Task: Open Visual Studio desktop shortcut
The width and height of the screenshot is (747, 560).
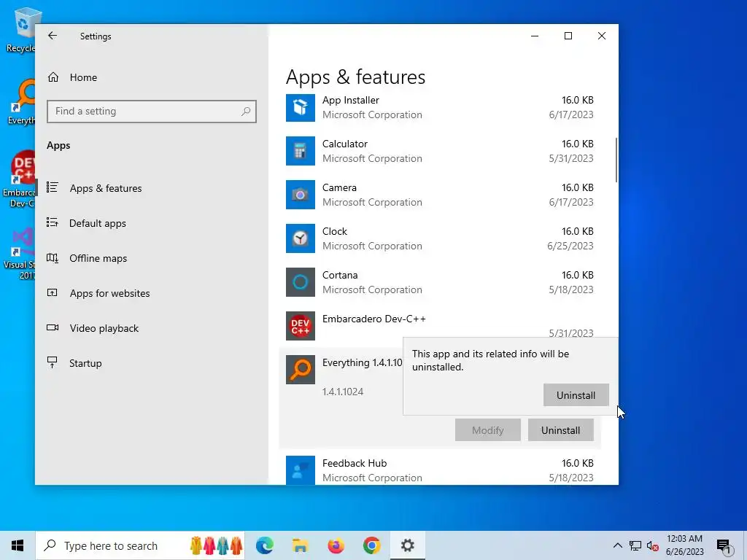Action: pos(20,253)
